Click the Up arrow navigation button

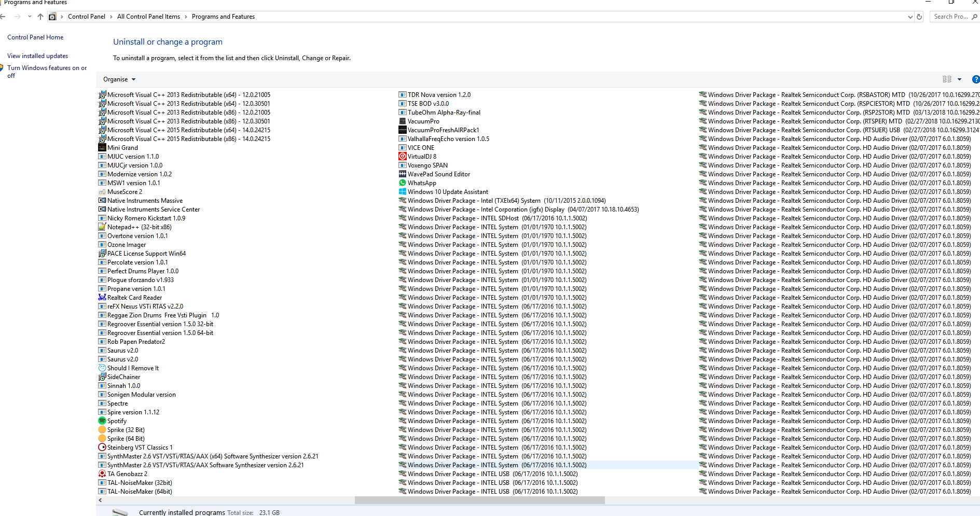(x=40, y=17)
